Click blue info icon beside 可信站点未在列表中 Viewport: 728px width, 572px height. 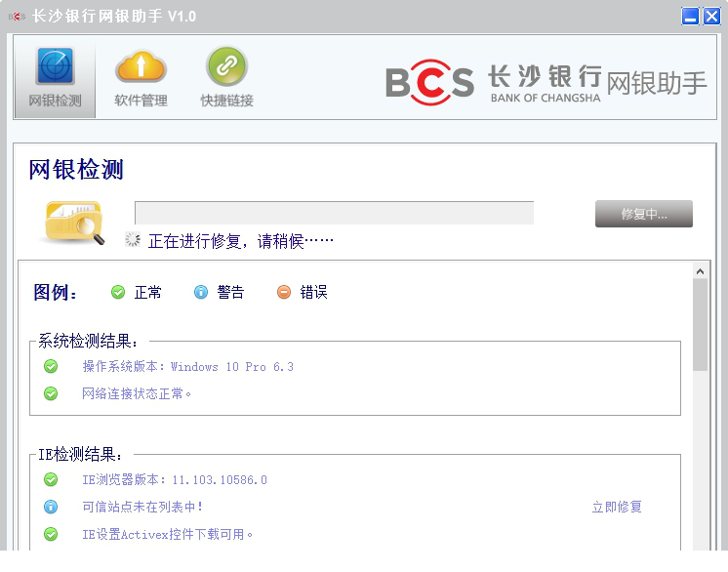click(51, 507)
